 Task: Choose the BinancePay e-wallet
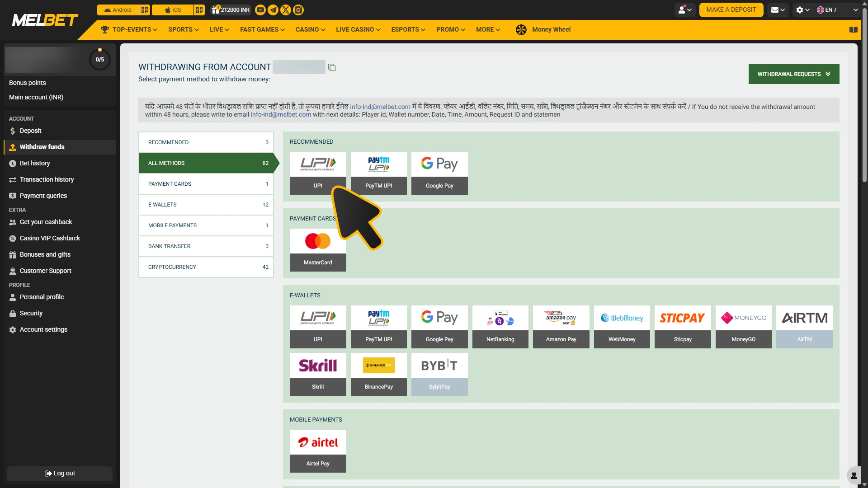[x=379, y=375]
